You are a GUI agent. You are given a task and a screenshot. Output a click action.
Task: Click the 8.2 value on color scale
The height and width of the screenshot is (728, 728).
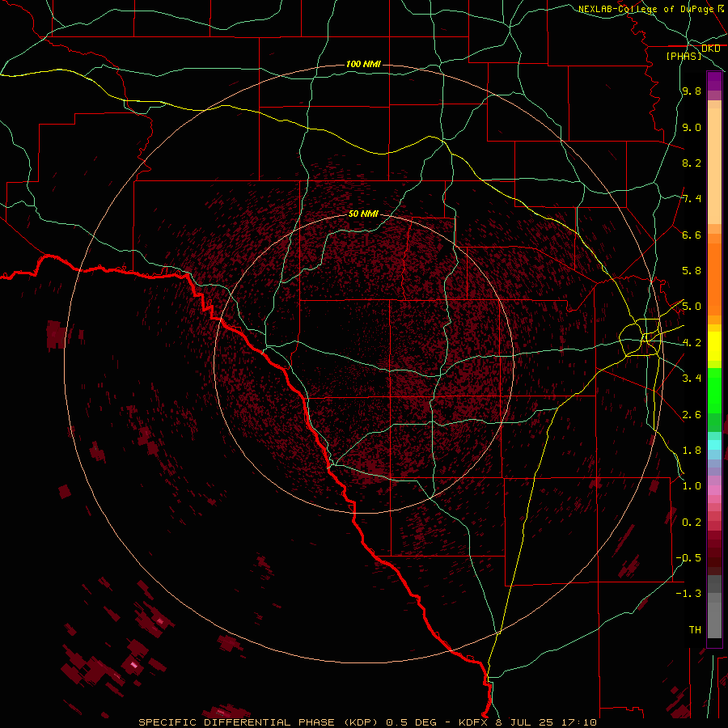pos(692,163)
